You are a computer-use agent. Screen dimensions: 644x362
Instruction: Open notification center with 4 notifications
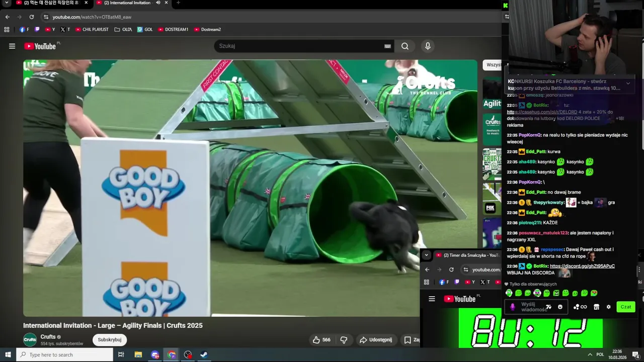click(635, 354)
